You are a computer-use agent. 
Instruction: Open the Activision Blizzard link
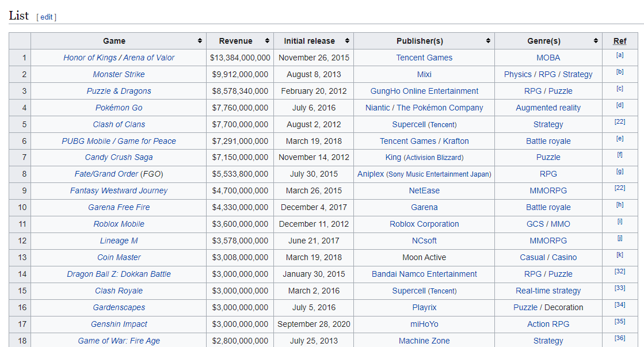[x=434, y=158]
